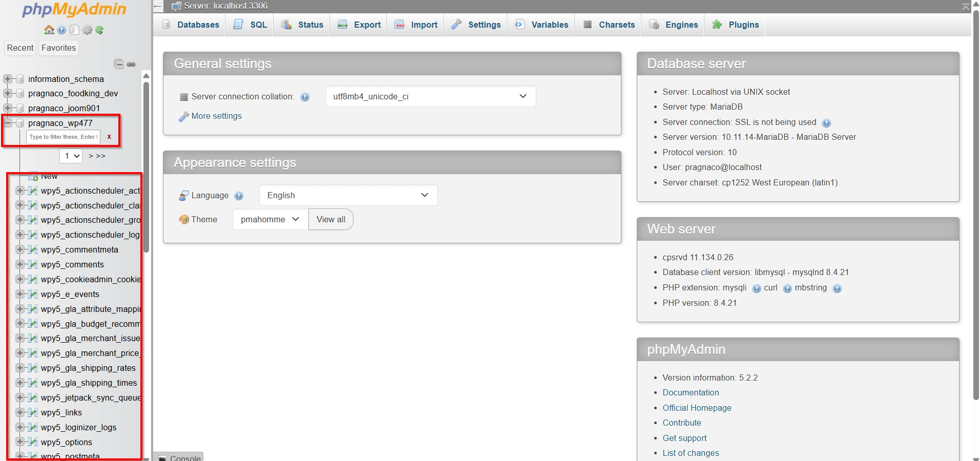This screenshot has width=980, height=461.
Task: Open More settings link
Action: click(216, 116)
